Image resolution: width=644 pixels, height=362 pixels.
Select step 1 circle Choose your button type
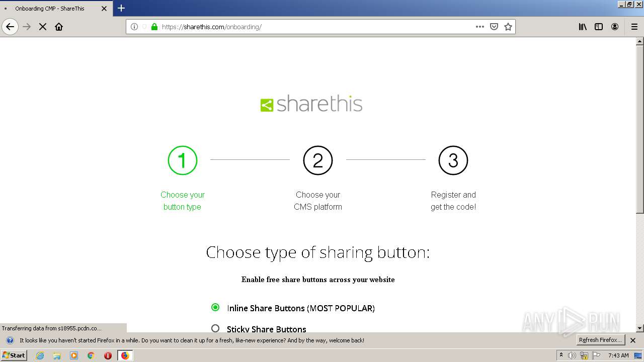tap(182, 160)
